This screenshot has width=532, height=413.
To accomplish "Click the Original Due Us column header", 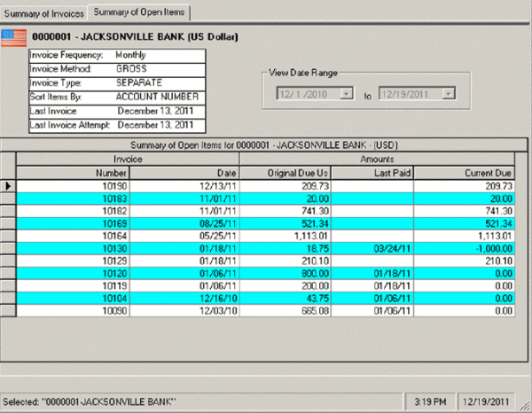I will point(286,173).
